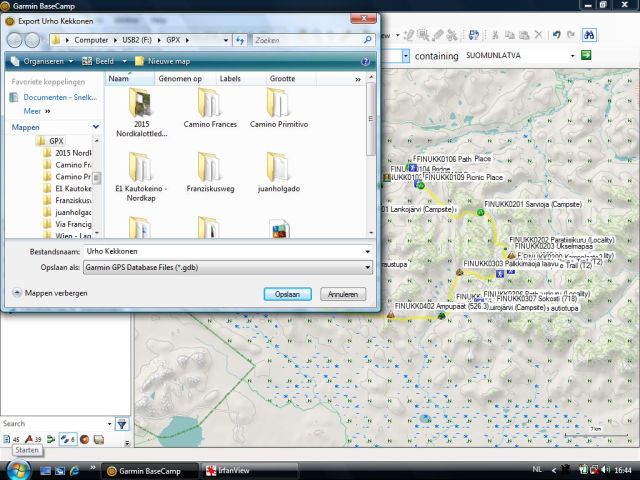
Task: Click the Bestandsnaam input field
Action: (x=228, y=252)
